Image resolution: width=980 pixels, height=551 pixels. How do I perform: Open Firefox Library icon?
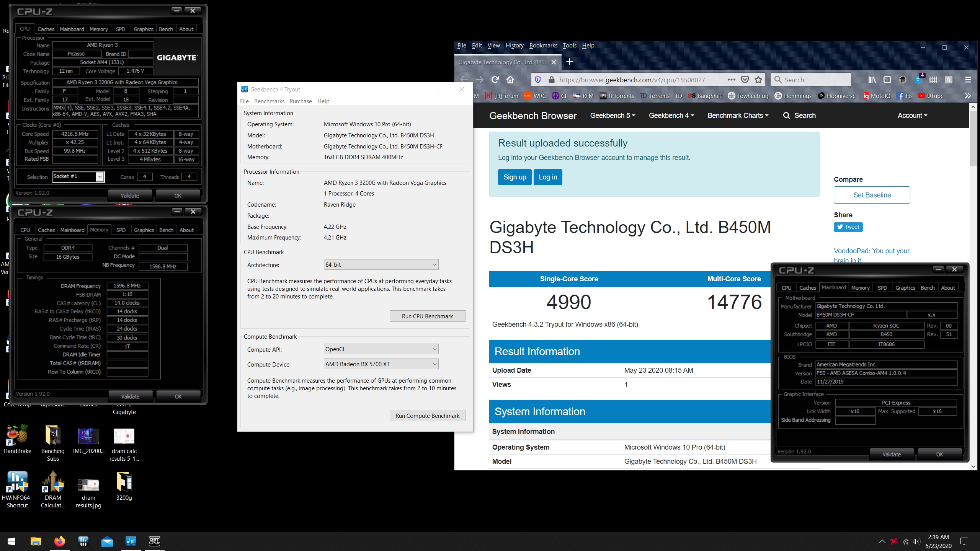pyautogui.click(x=872, y=80)
